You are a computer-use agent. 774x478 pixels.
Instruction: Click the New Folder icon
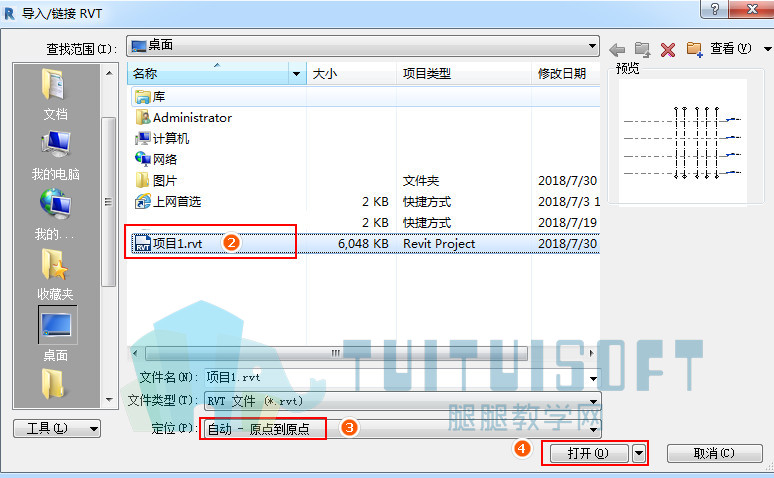pos(695,49)
